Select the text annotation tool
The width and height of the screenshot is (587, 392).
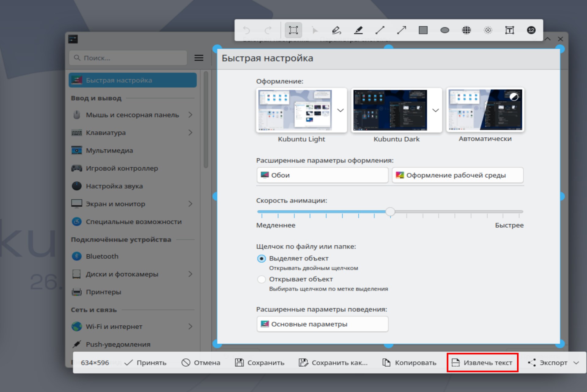tap(509, 30)
